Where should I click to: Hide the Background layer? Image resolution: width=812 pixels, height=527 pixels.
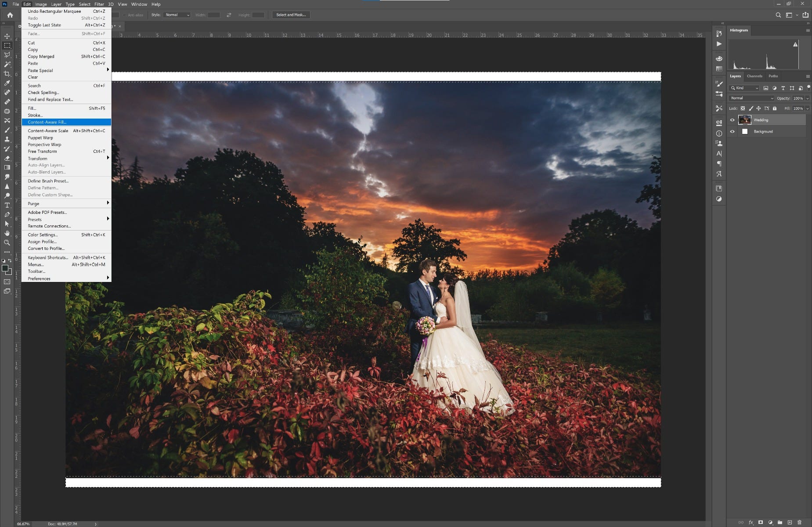(732, 131)
